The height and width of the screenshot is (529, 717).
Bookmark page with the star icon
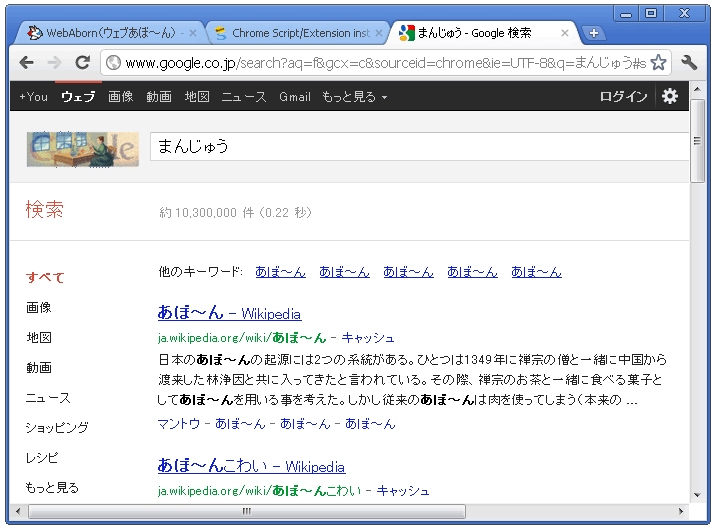pyautogui.click(x=658, y=63)
